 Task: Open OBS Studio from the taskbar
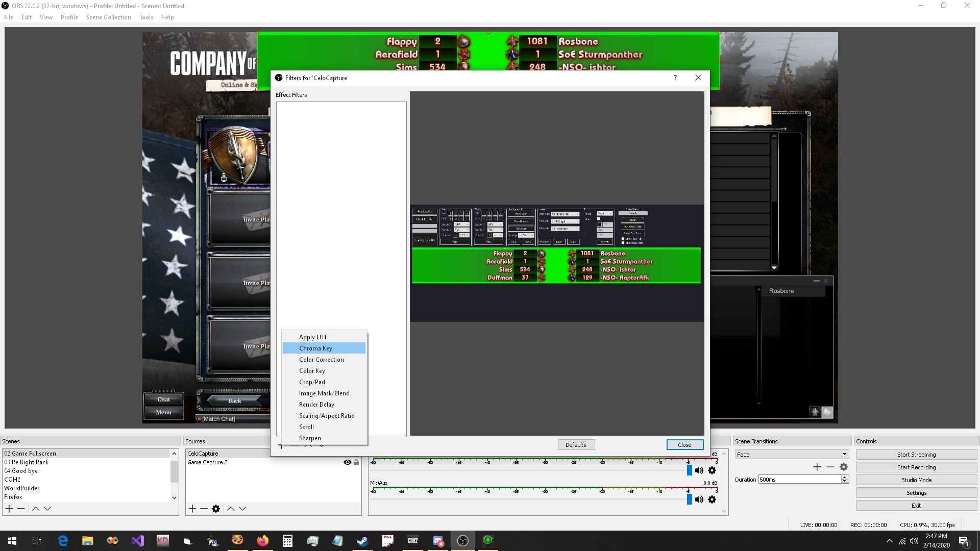point(462,541)
